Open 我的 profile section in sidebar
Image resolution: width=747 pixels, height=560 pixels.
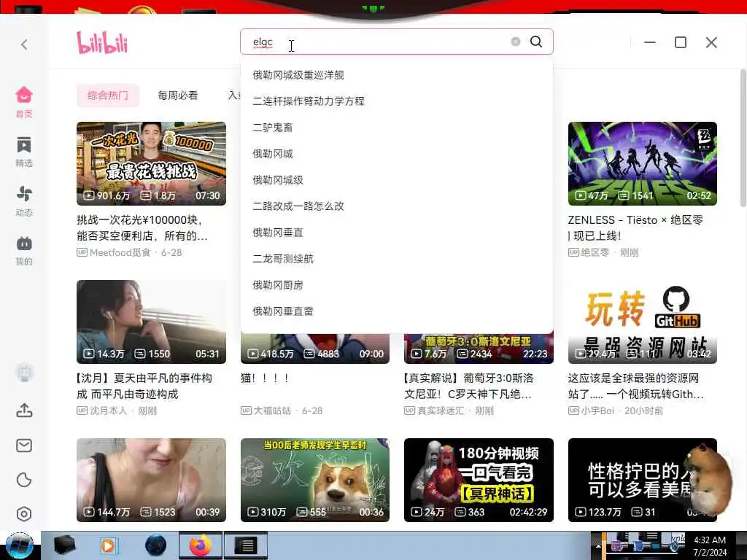[24, 251]
